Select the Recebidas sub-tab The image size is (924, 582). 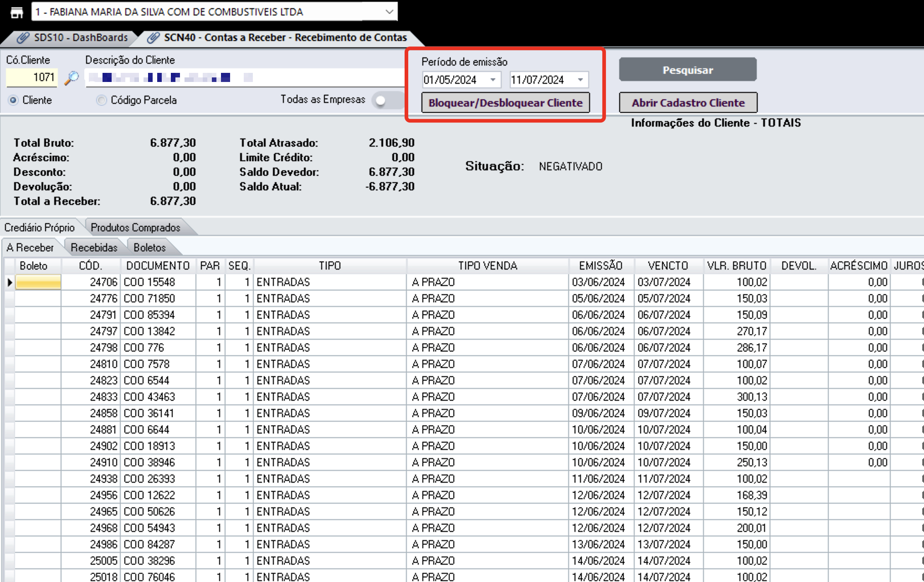click(94, 248)
